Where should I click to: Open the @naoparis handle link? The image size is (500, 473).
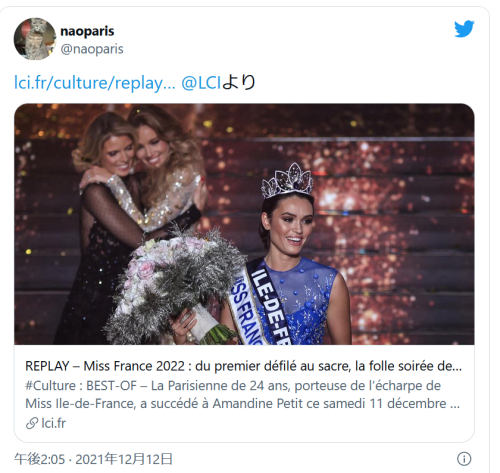pyautogui.click(x=92, y=49)
